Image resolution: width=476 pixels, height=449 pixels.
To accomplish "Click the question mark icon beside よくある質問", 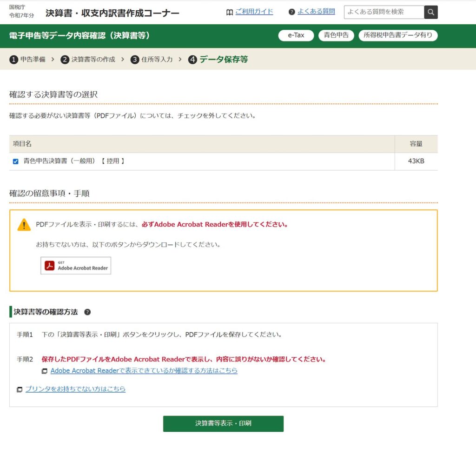I will [x=292, y=12].
